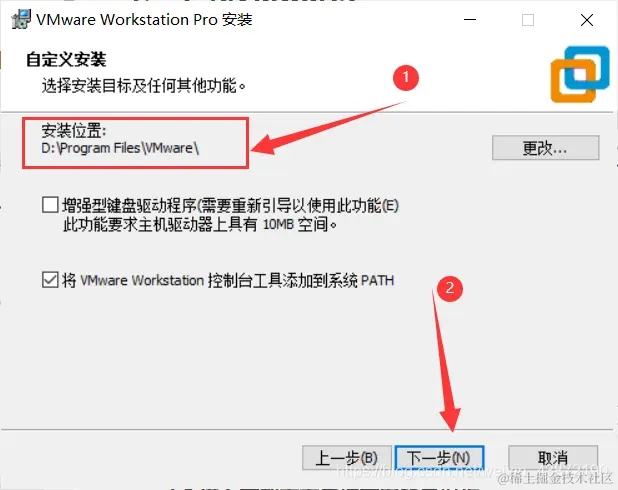The width and height of the screenshot is (618, 490).
Task: Close the VMware Workstation Pro 安装 window
Action: click(586, 20)
